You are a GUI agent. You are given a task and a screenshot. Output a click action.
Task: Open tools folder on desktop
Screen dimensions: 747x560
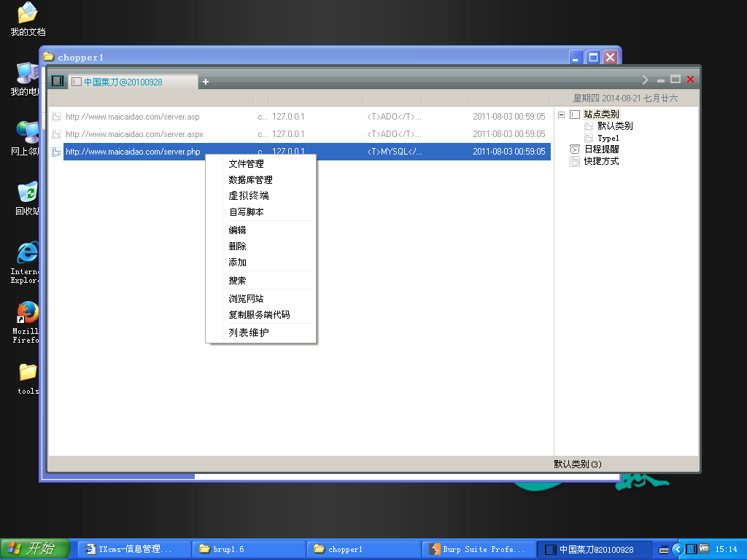click(x=28, y=378)
